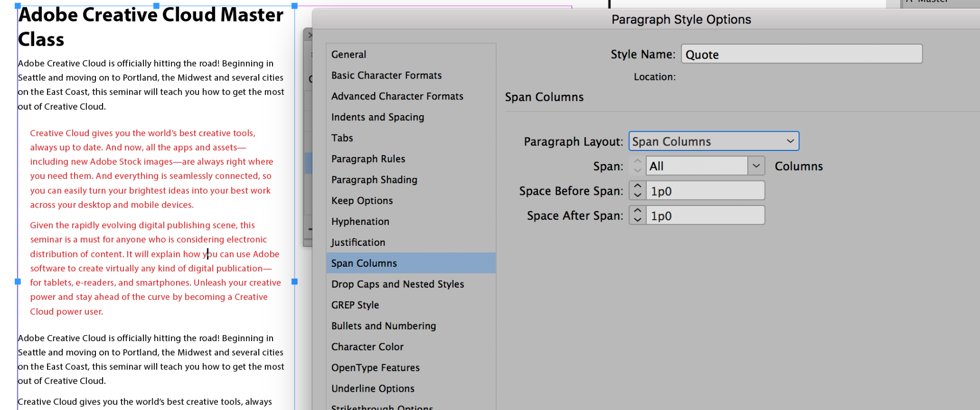Image resolution: width=980 pixels, height=410 pixels.
Task: Select the Tabs category
Action: (x=411, y=138)
